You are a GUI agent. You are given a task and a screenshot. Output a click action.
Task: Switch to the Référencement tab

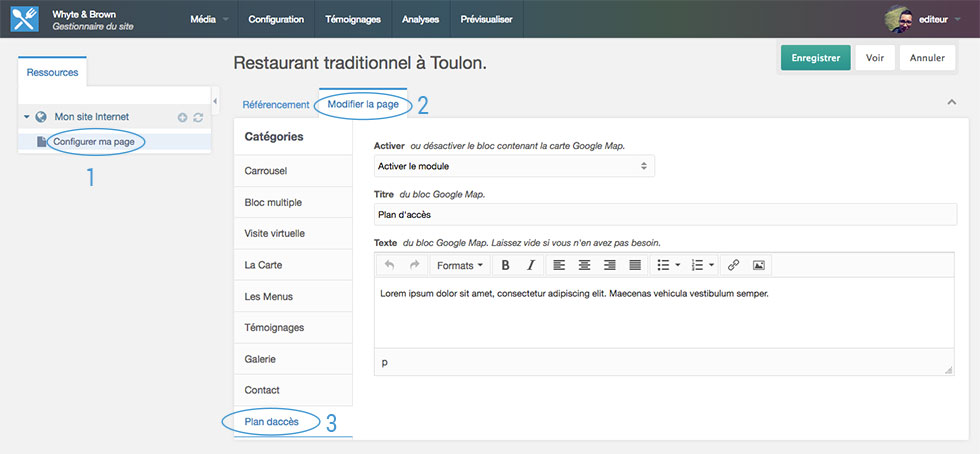(276, 104)
